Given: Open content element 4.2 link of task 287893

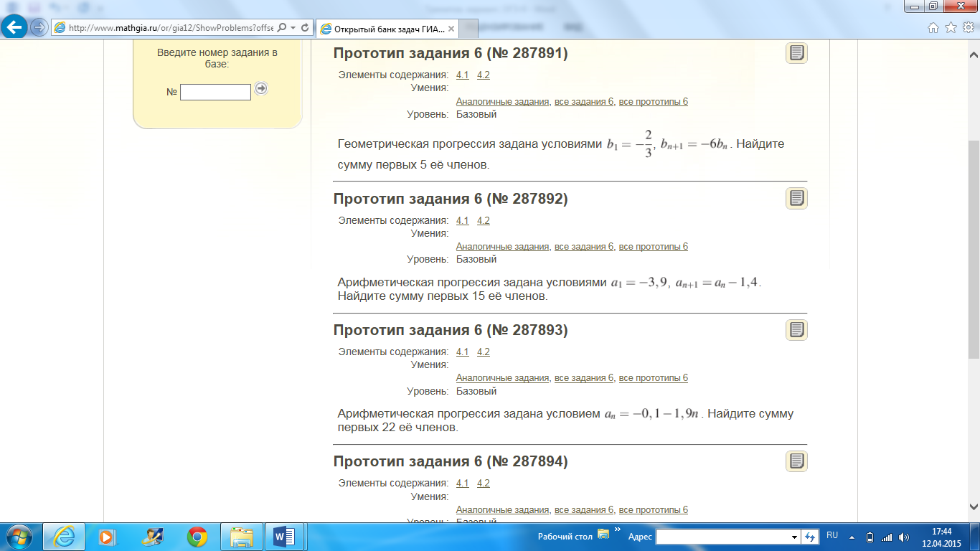Looking at the screenshot, I should [x=484, y=352].
